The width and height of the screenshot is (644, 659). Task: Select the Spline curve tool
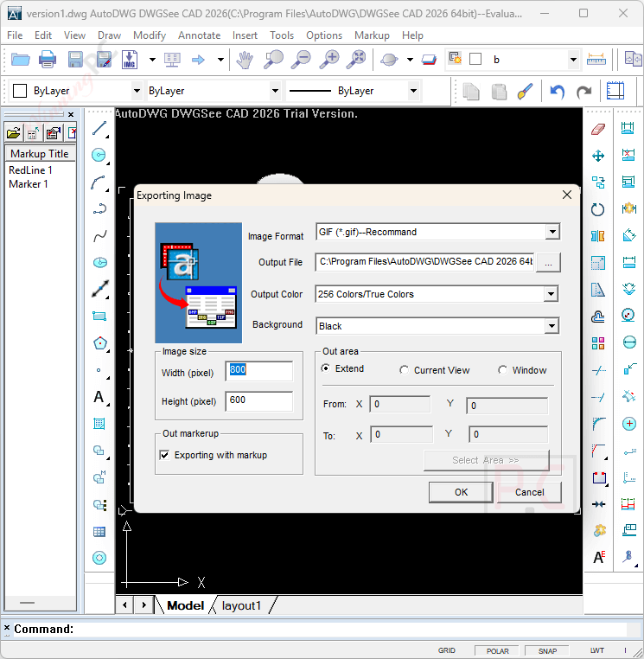99,236
